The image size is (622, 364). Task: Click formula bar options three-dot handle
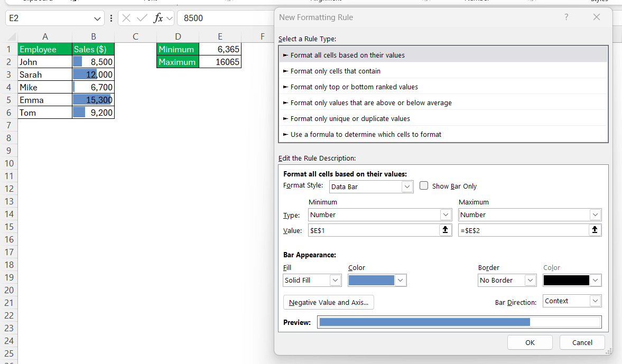111,18
